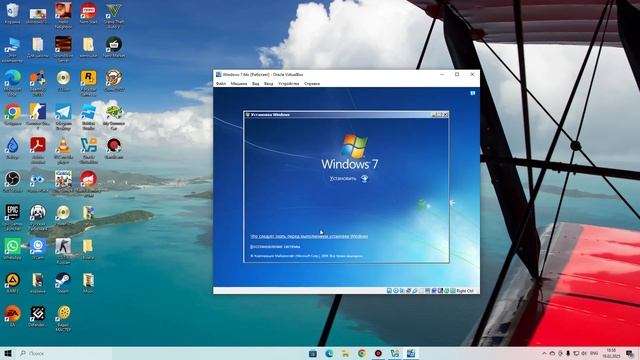Screen dimensions: 640x360
Task: Open the notification center icon
Action: [630, 353]
